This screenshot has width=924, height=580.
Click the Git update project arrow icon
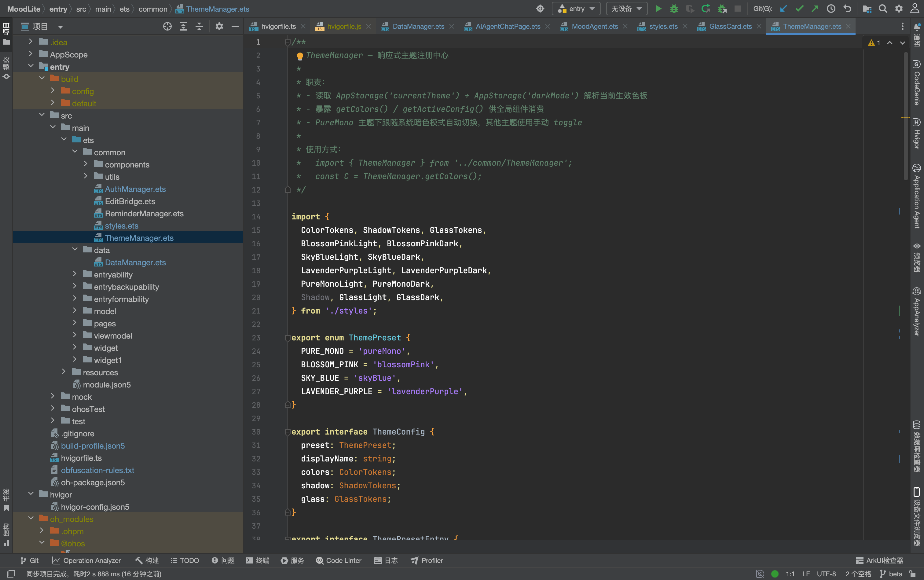click(x=784, y=9)
